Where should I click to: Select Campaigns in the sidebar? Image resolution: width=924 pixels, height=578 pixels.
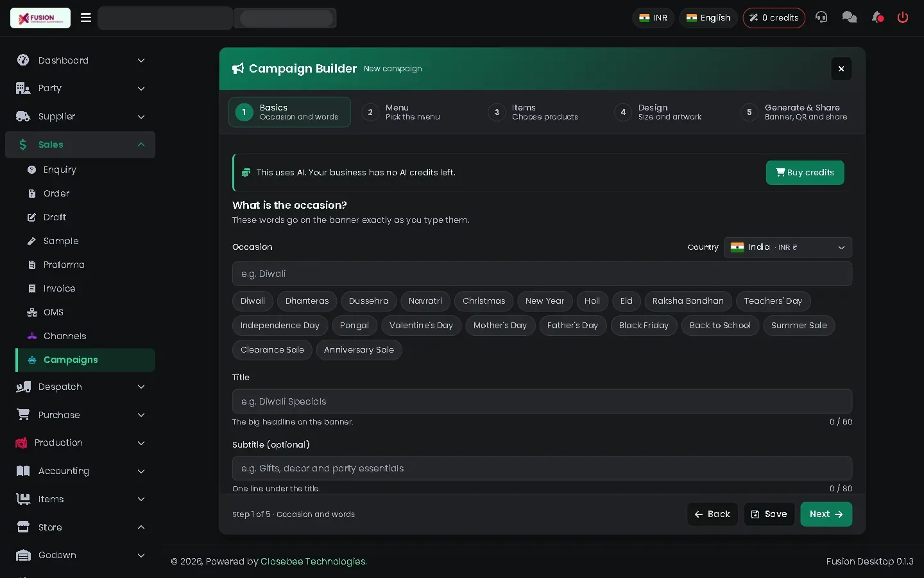click(x=85, y=360)
